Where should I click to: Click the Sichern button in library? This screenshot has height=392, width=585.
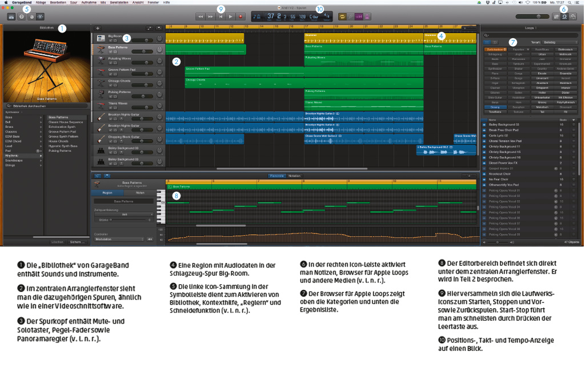(x=77, y=243)
